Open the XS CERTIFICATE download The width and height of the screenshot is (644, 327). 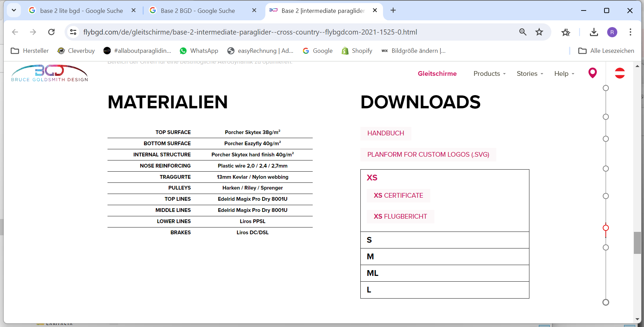tap(398, 196)
